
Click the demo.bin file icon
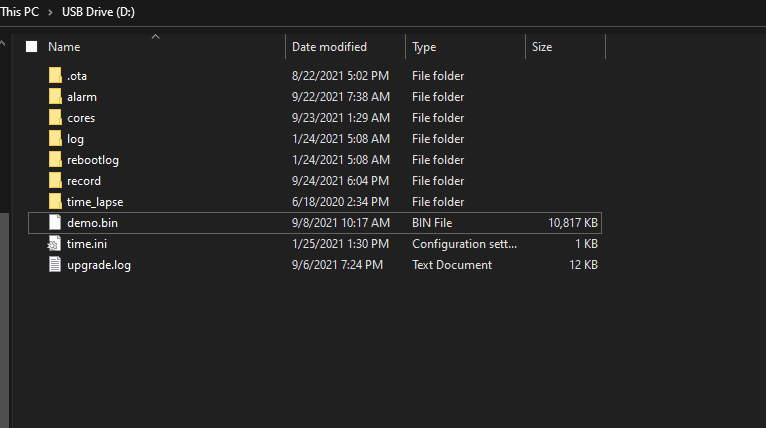(55, 223)
